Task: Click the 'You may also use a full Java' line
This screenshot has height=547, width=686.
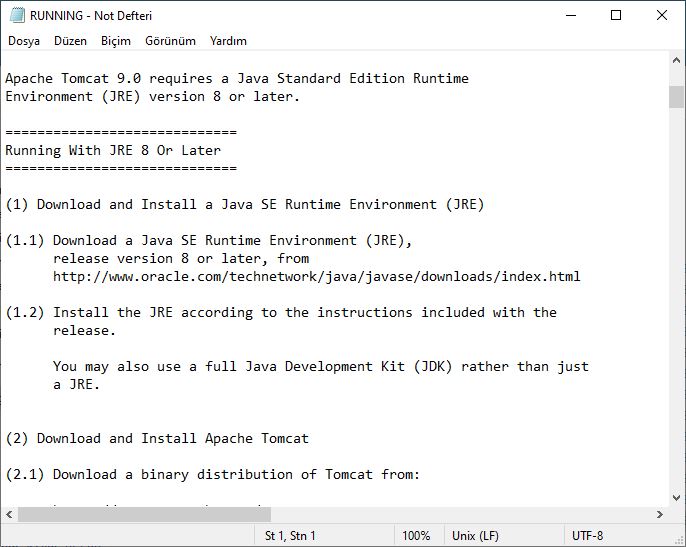Action: (x=321, y=367)
